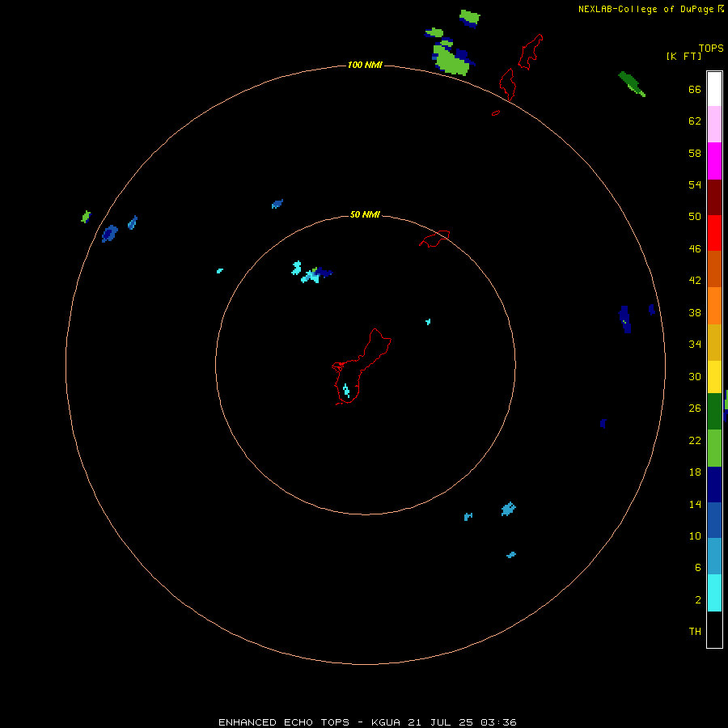Pick the dark green legend swatch
This screenshot has height=728, width=728.
(714, 412)
